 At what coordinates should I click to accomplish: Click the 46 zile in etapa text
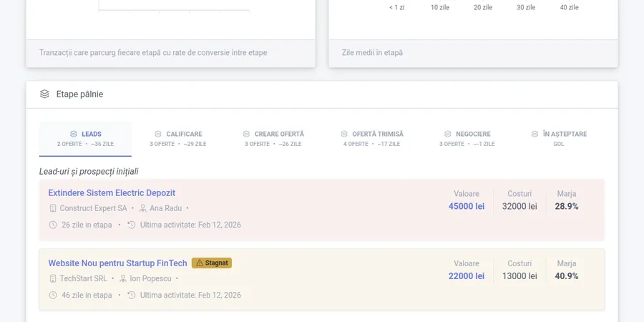(x=87, y=295)
